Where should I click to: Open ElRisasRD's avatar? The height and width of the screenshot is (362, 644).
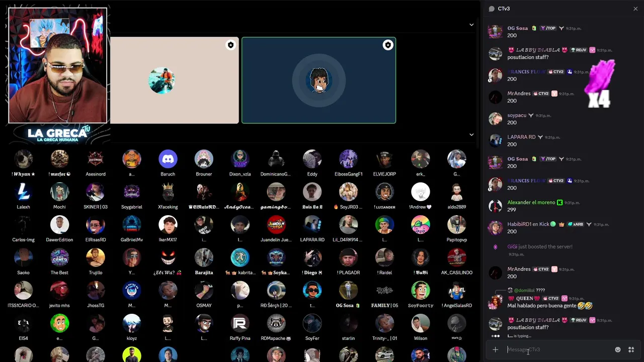(96, 225)
